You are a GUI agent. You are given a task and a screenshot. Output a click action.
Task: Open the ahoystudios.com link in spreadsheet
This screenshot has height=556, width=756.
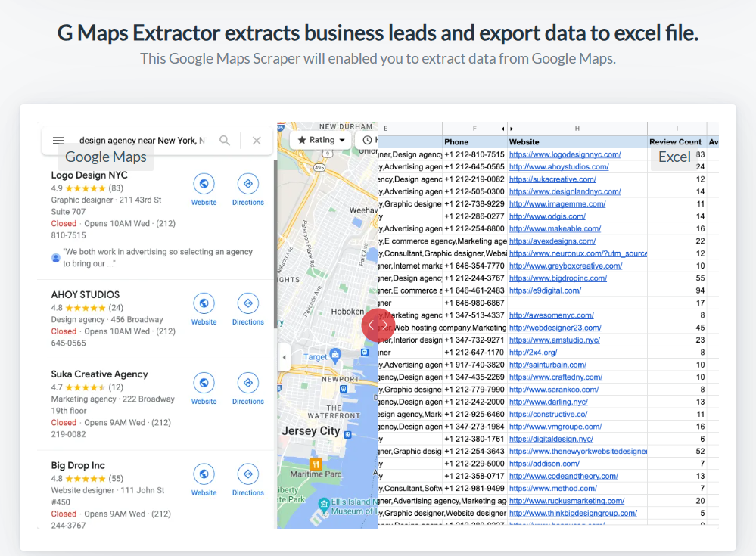558,166
